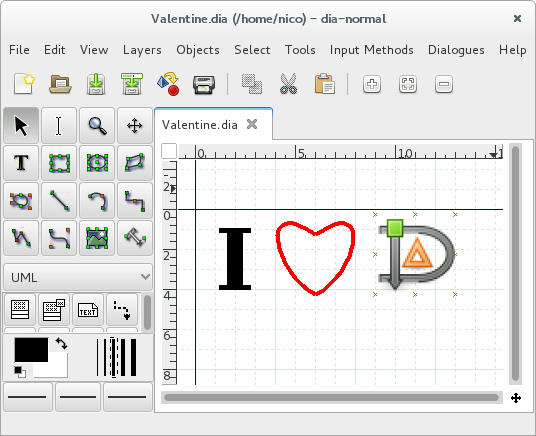Choose the UML Class shape icon
The width and height of the screenshot is (536, 436).
click(x=20, y=309)
